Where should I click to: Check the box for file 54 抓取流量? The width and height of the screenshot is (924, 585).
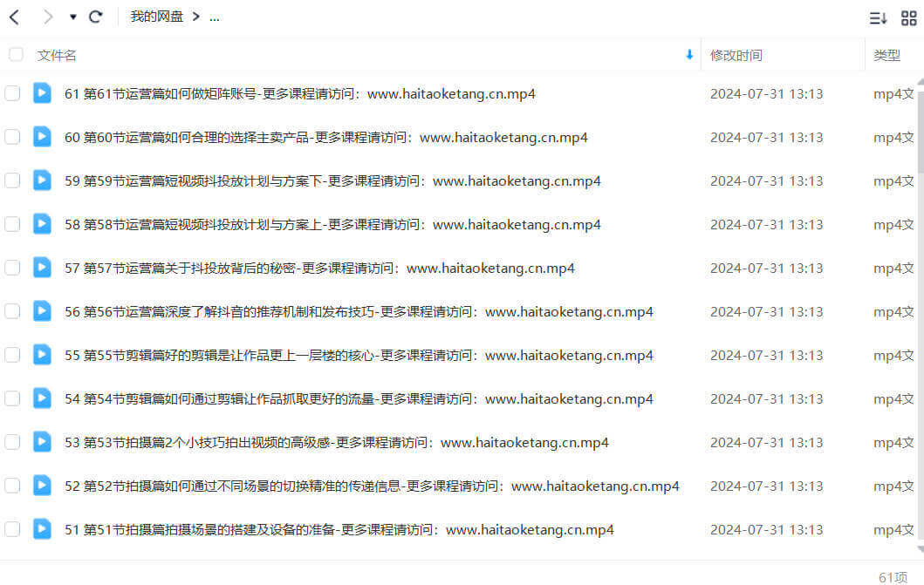12,398
